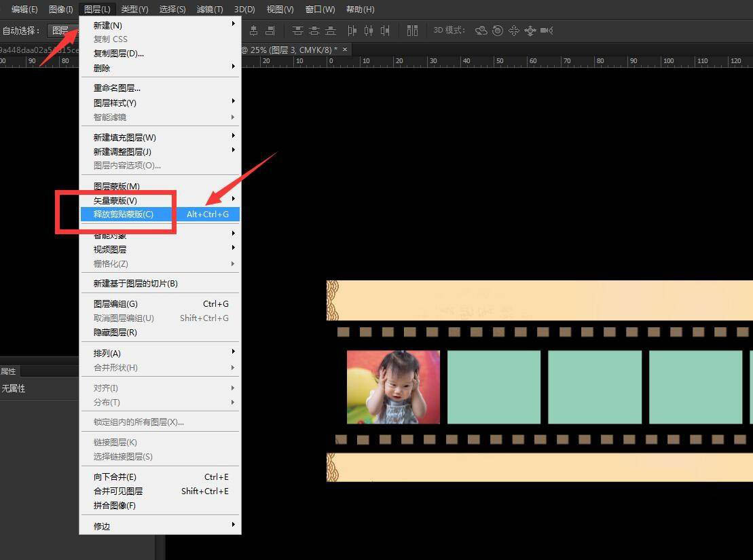Open the 编辑(E) menu
The width and height of the screenshot is (753, 560).
coord(24,9)
